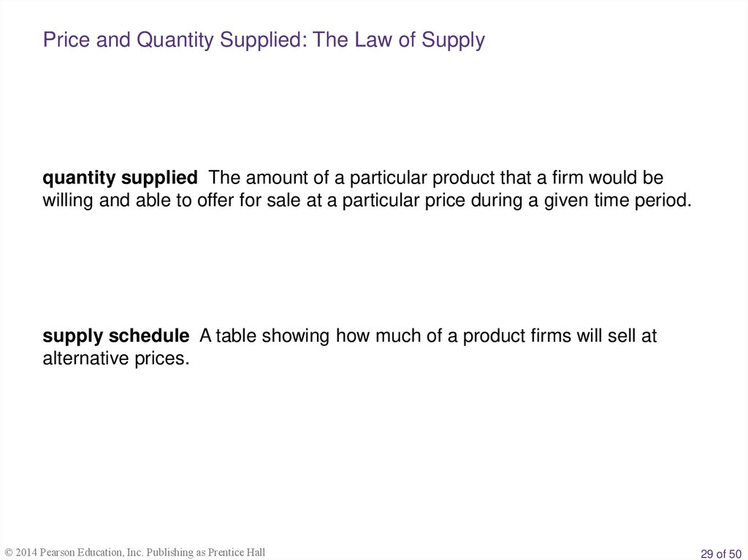Click the slide title about the Law of Supply
Viewport: 748px width, 560px height.
(263, 39)
